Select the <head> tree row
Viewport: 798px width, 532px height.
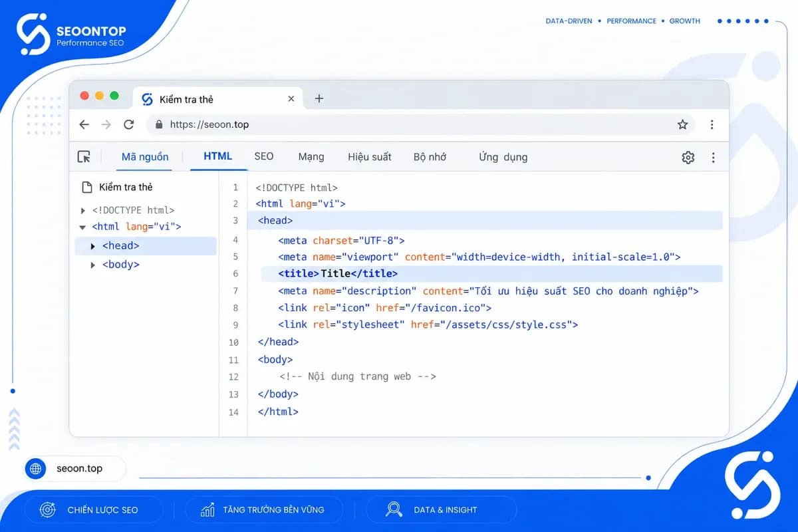[x=146, y=246]
